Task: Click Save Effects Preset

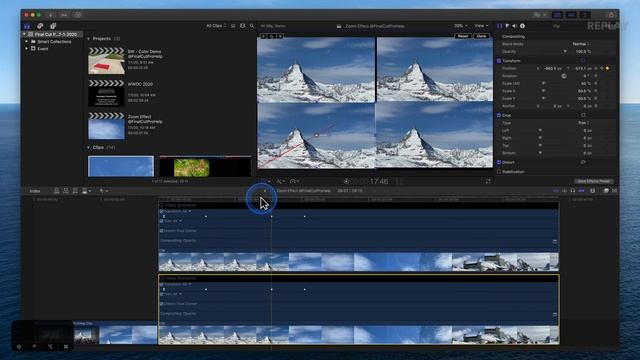Action: pyautogui.click(x=593, y=181)
